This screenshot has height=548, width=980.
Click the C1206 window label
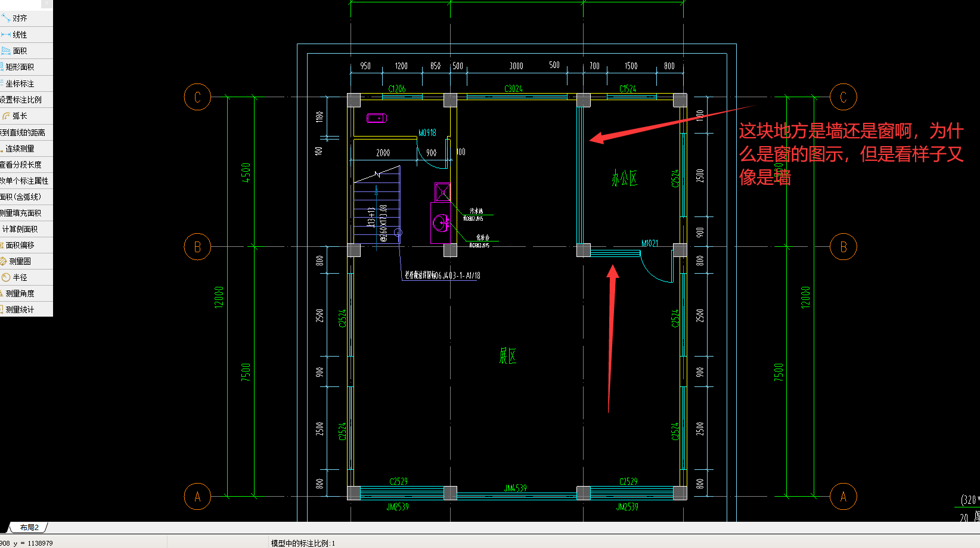pyautogui.click(x=397, y=88)
